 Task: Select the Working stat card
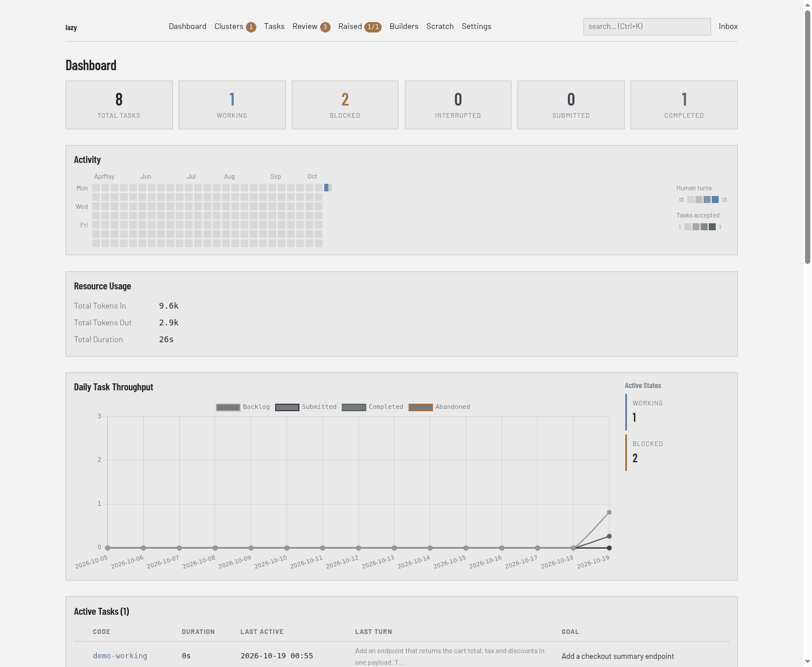tap(232, 105)
